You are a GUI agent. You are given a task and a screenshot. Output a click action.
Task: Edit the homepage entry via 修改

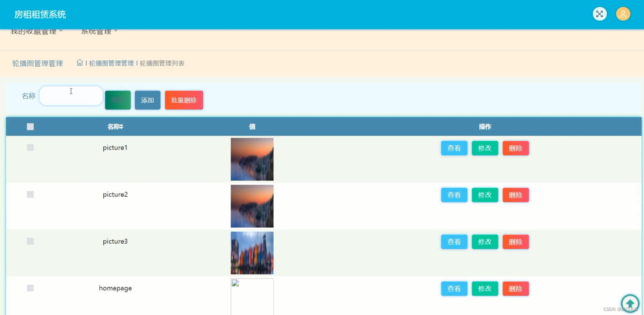click(x=485, y=289)
